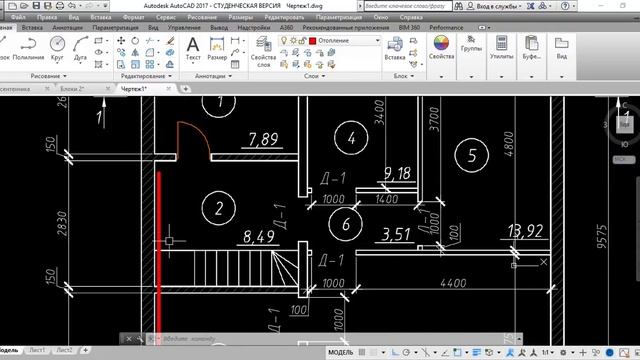Toggle ortho mode in status bar
Screen dimensions: 640x360
click(x=395, y=352)
